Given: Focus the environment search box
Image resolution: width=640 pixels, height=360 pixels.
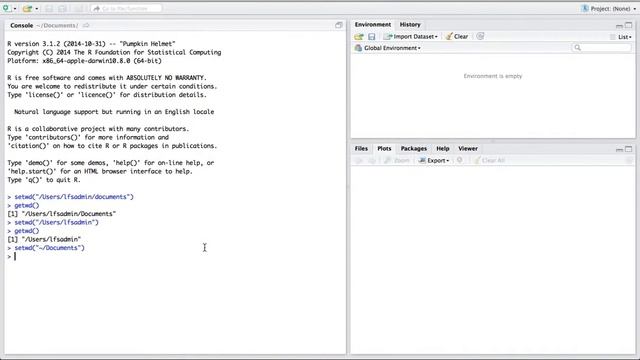Looking at the screenshot, I should 602,48.
